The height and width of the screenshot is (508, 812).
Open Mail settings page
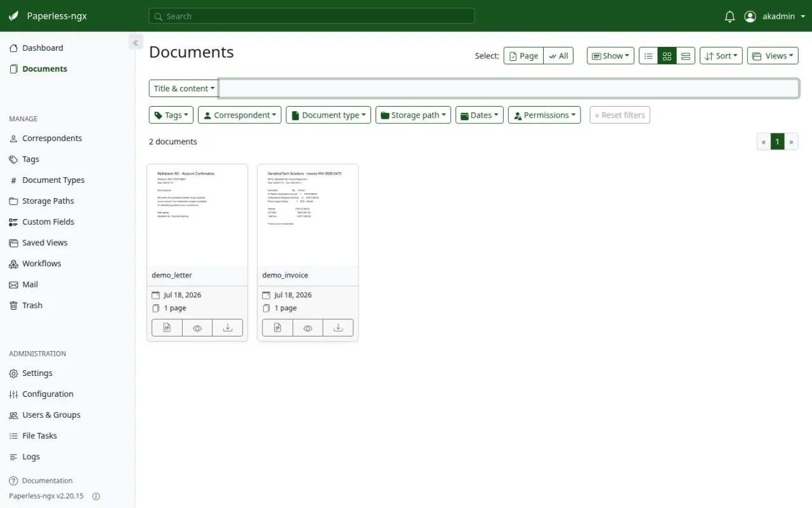tap(30, 285)
